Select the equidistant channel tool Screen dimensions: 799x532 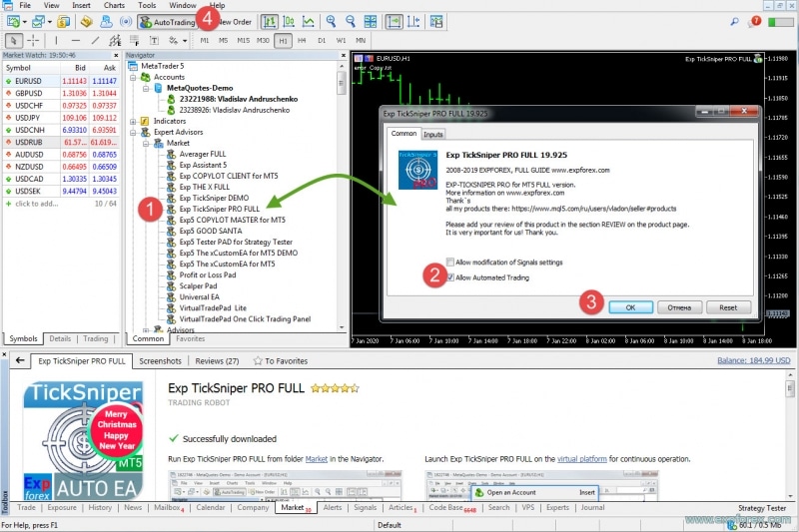click(x=115, y=40)
